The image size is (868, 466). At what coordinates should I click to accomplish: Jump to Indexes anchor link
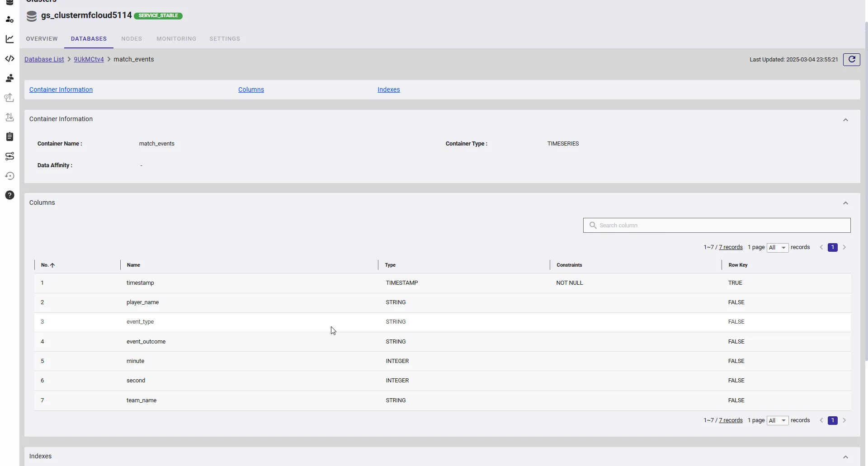tap(388, 89)
